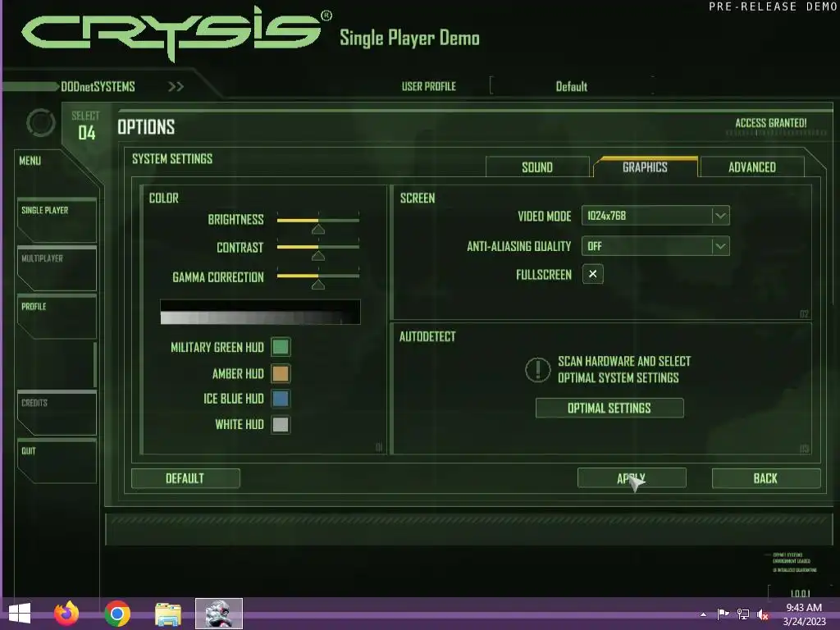
Task: Choose Ice Blue HUD color swatch
Action: click(x=281, y=399)
